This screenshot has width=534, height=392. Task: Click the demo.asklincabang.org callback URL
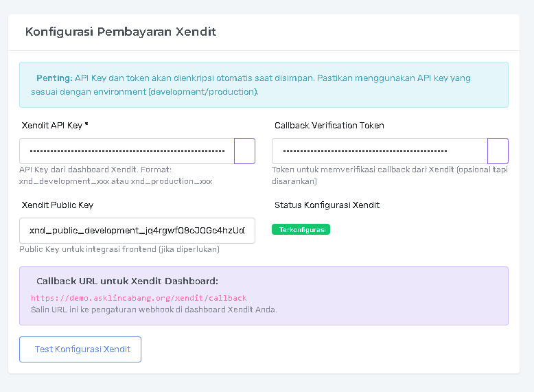(x=138, y=298)
